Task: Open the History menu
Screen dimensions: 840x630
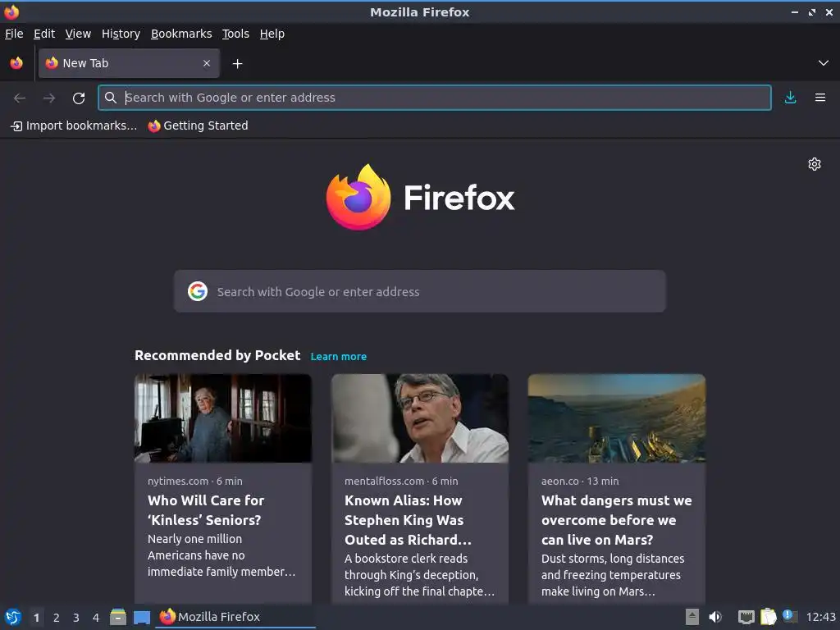Action: tap(121, 34)
